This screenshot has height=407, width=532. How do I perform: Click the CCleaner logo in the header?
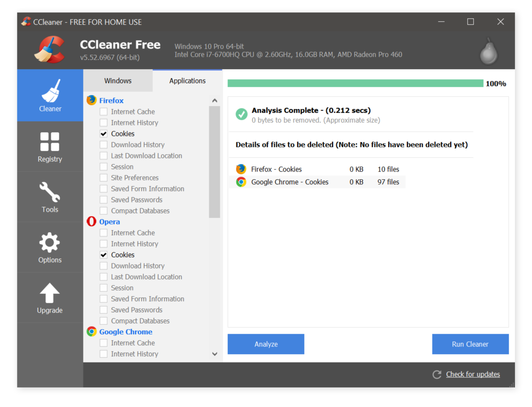pyautogui.click(x=50, y=50)
